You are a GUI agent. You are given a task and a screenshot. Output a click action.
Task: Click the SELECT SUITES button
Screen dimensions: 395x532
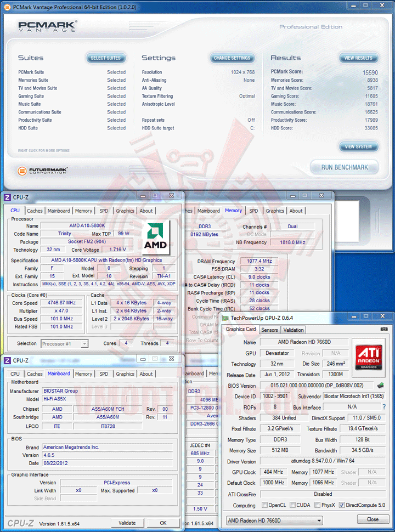click(105, 58)
